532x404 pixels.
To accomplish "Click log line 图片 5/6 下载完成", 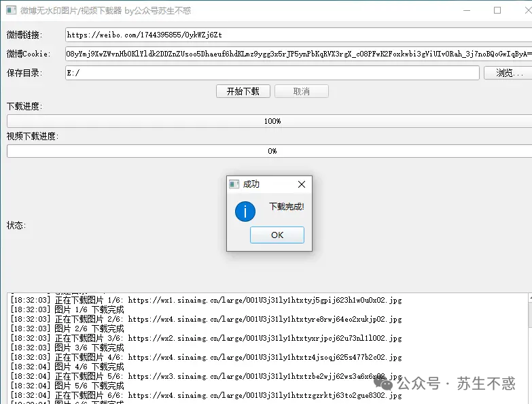I will (67, 386).
